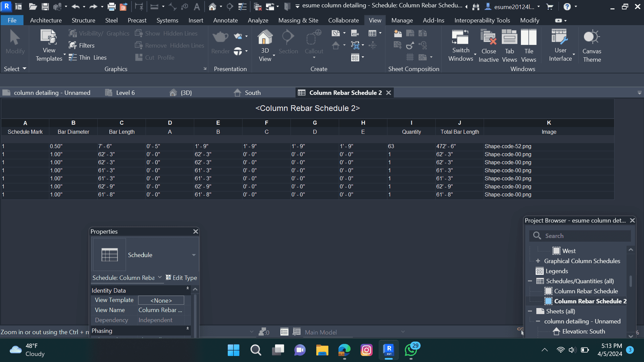Click the Close Inactive views icon
The height and width of the screenshot is (362, 644).
click(x=488, y=37)
